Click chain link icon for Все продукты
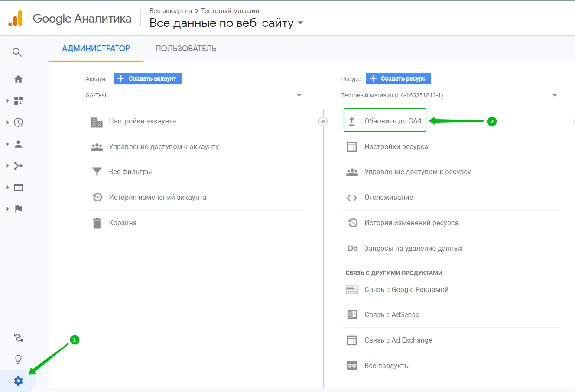 pos(352,366)
